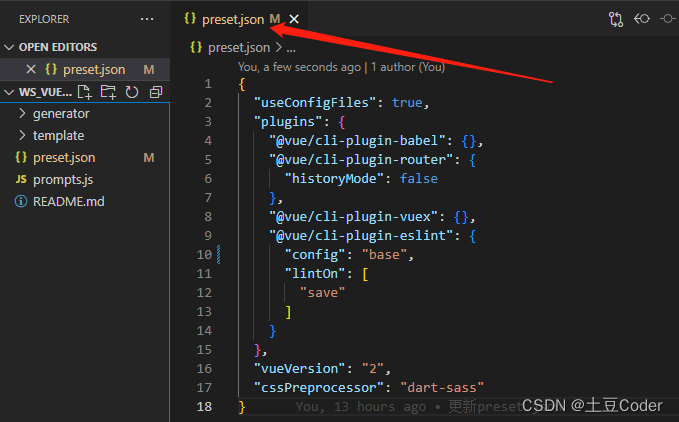Click the "config" key on line 10

[x=315, y=254]
